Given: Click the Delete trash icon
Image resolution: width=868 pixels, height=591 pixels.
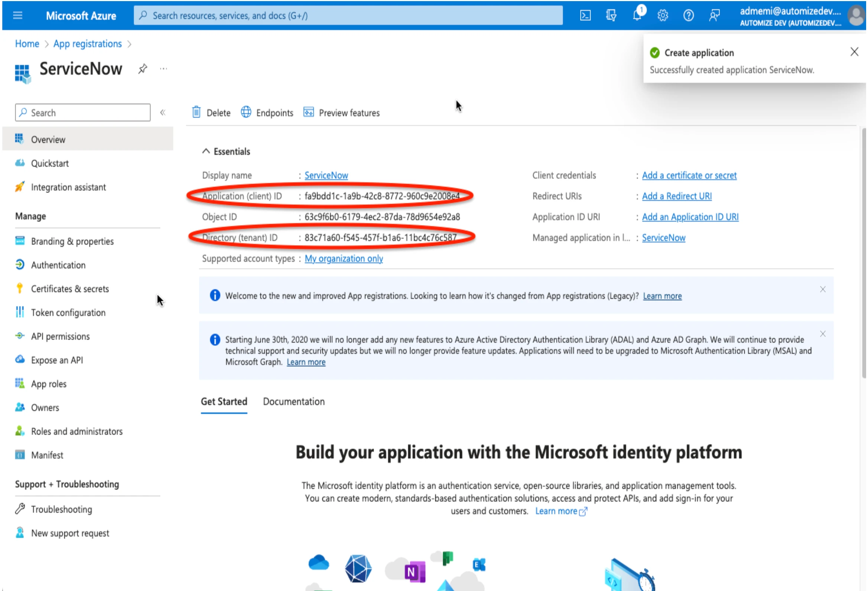Looking at the screenshot, I should coord(196,112).
